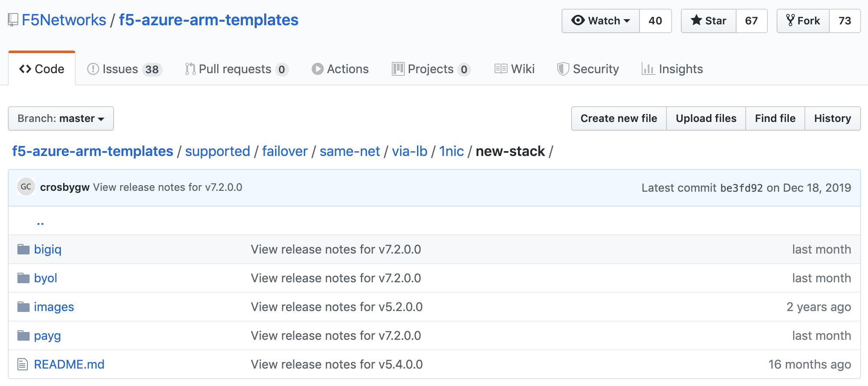Click the repository book icon beside F5Networks

tap(13, 20)
